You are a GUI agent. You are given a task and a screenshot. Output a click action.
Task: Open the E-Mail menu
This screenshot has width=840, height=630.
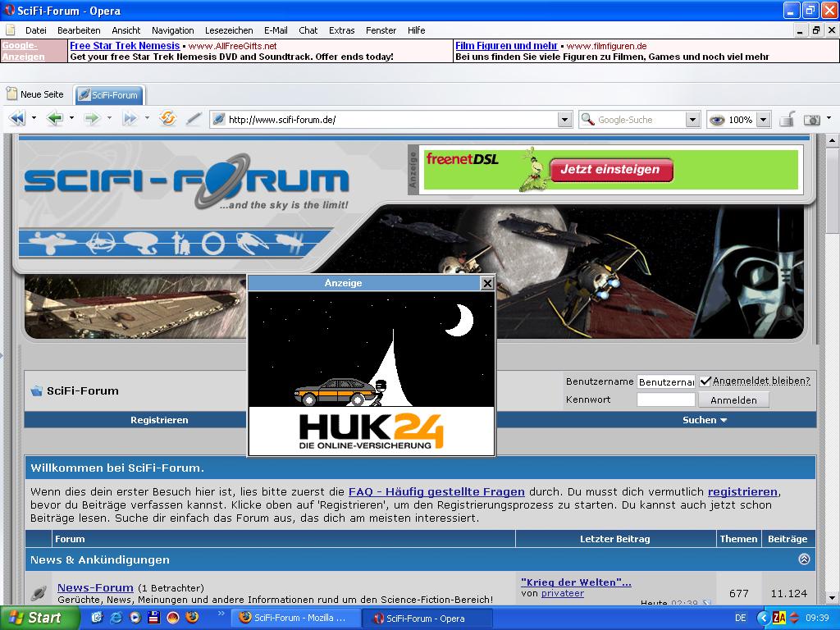276,30
